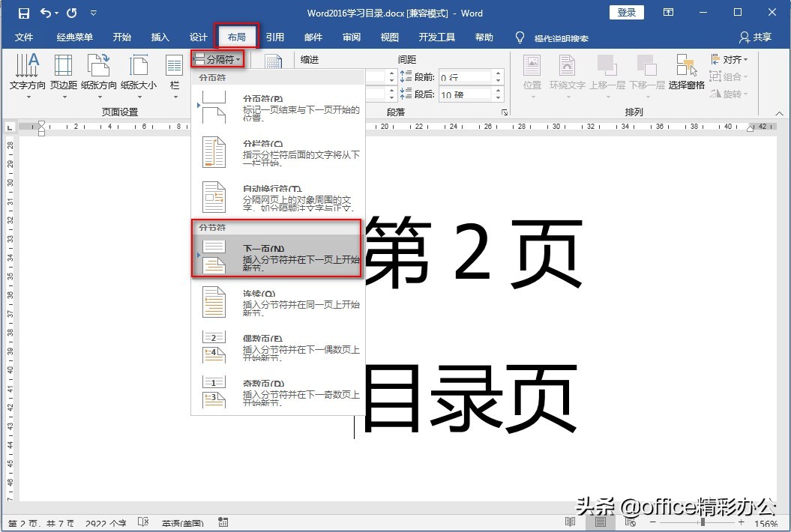Switch to Print Layout view

(x=601, y=522)
